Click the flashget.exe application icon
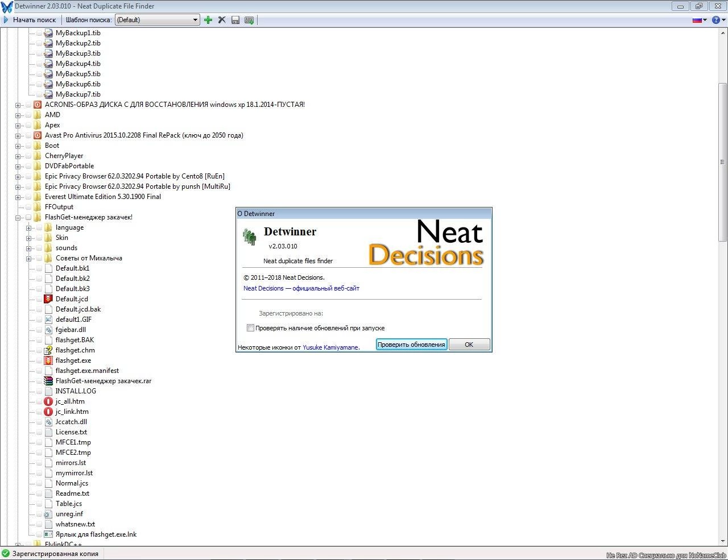728x560 pixels. (48, 360)
